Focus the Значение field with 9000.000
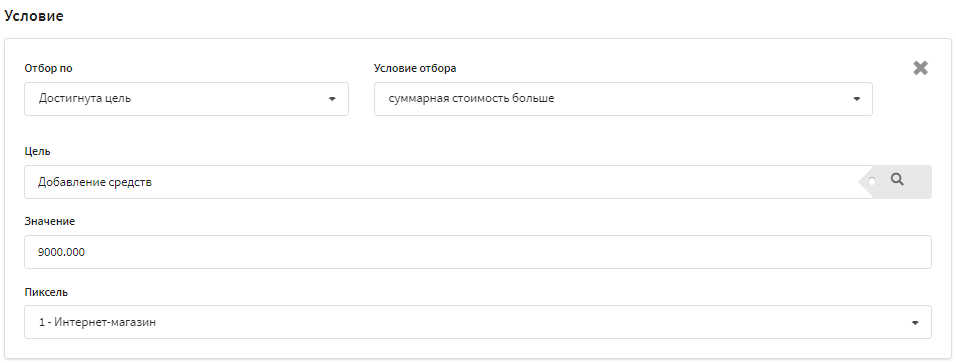This screenshot has height=363, width=956. point(478,252)
